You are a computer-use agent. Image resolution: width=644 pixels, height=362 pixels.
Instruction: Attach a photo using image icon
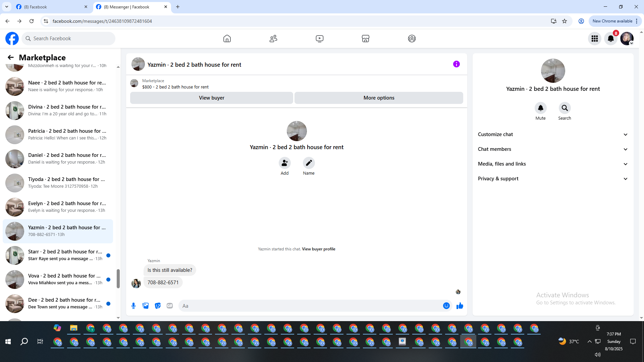click(x=146, y=306)
